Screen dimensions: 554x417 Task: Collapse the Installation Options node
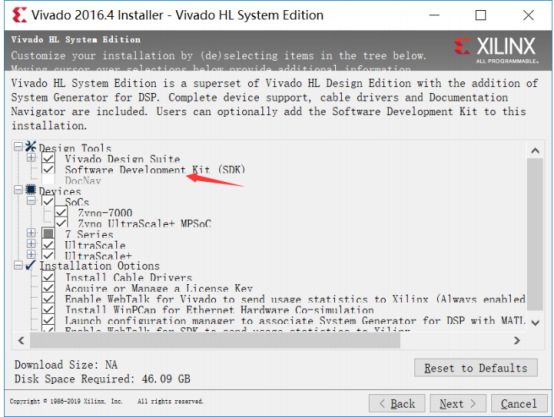pos(18,265)
